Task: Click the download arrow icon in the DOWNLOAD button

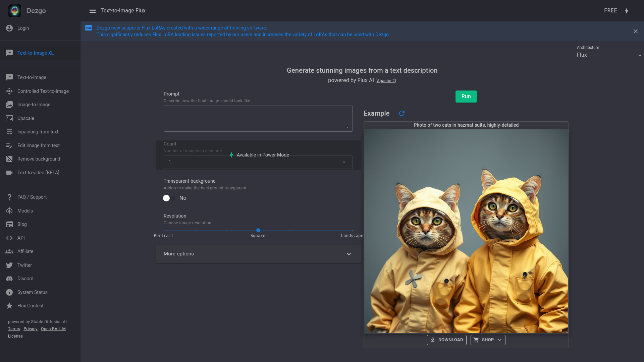Action: [x=433, y=340]
